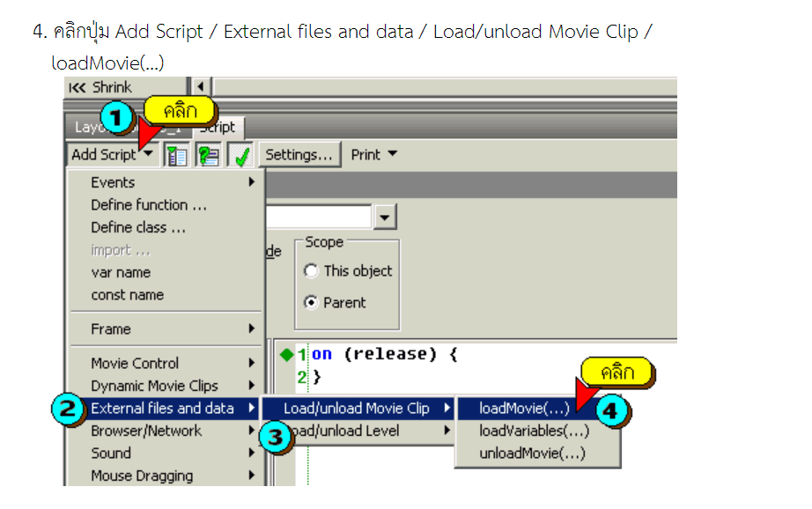Screen dimensions: 812x509
Task: Click the white combo box input field
Action: (x=319, y=217)
